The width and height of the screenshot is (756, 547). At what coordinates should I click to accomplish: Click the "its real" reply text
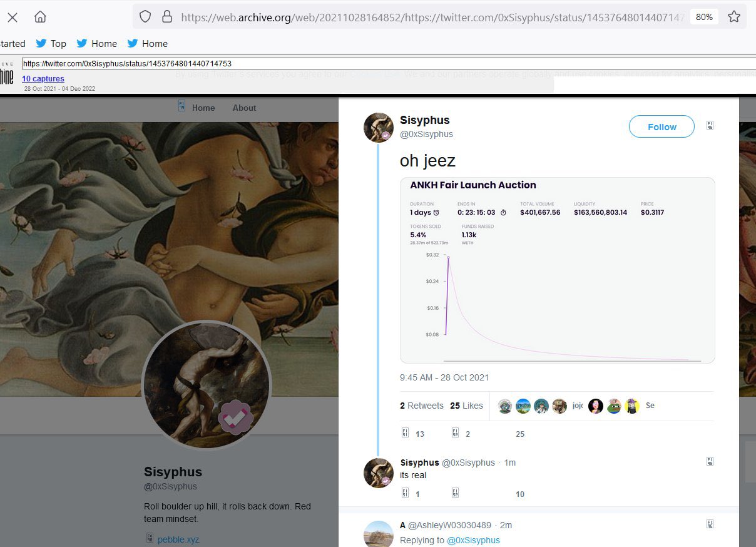click(x=413, y=475)
